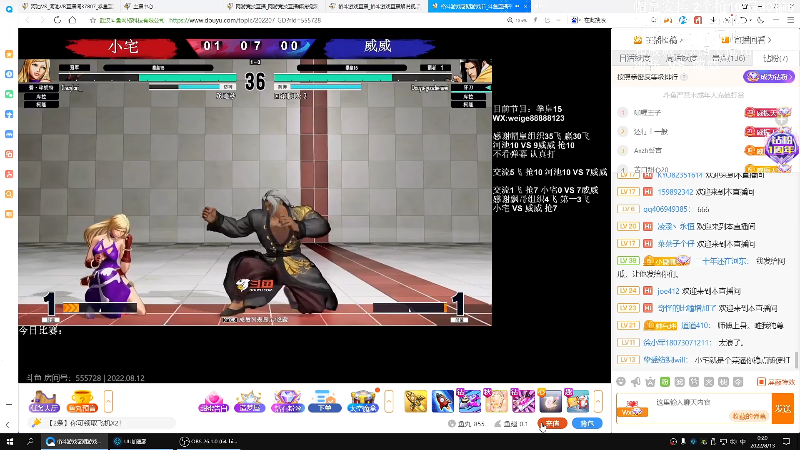The width and height of the screenshot is (800, 450).
Task: Click the rocket gift icon
Action: [x=442, y=401]
